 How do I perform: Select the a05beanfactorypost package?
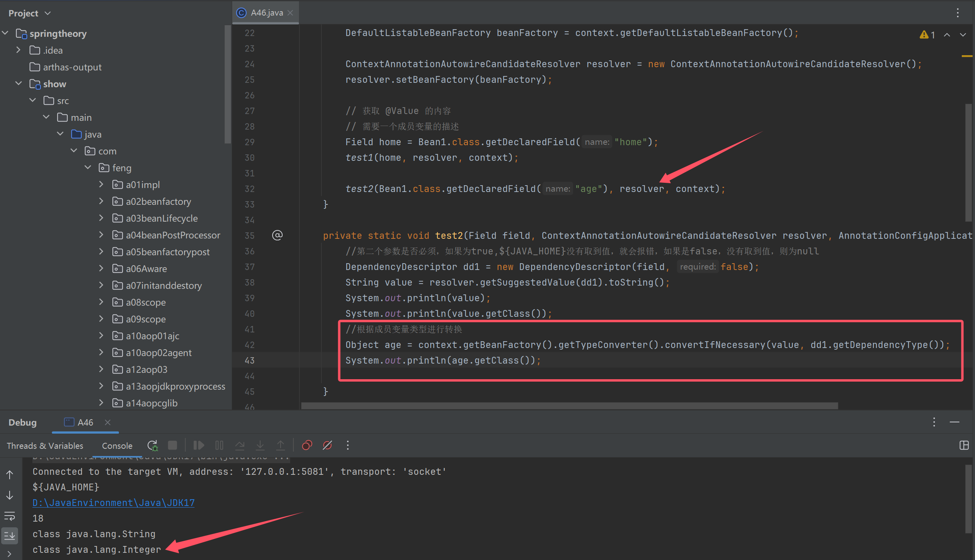[x=168, y=252]
